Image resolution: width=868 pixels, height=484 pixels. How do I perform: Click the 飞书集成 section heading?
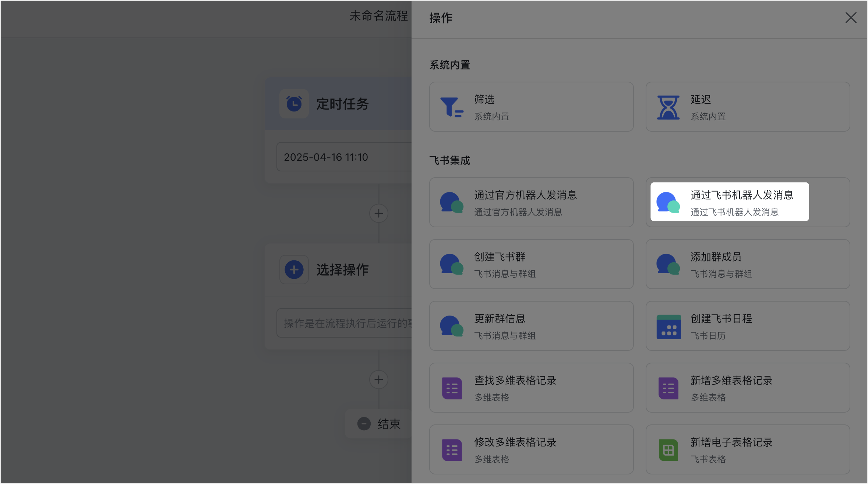(x=449, y=161)
